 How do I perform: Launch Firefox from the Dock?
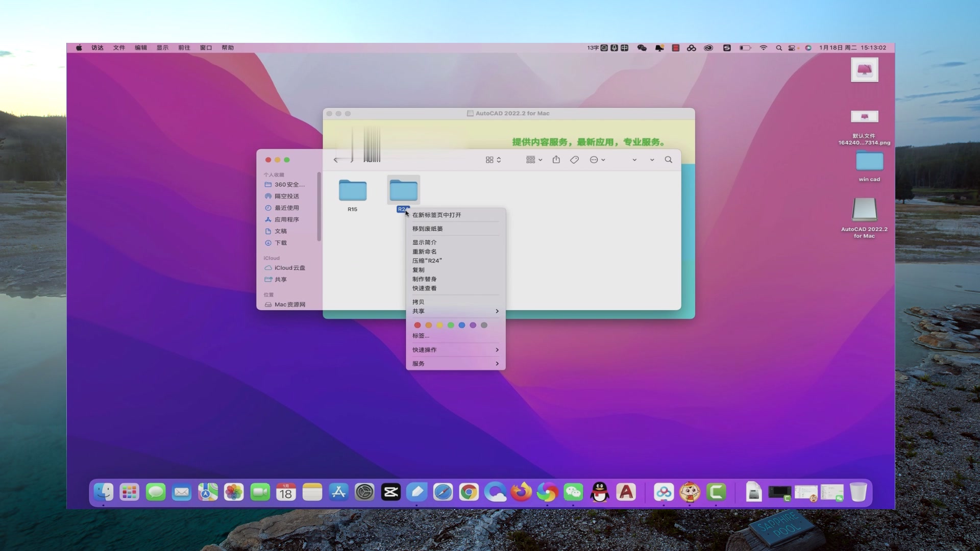click(521, 492)
